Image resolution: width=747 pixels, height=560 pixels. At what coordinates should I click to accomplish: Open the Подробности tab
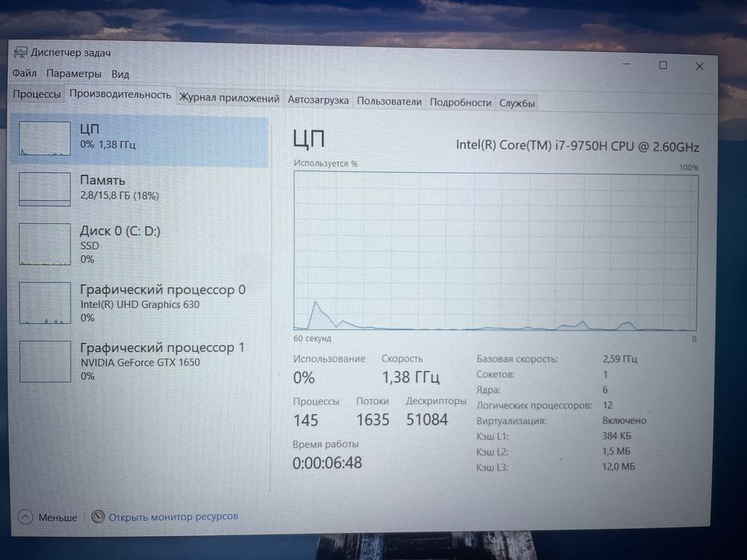460,102
